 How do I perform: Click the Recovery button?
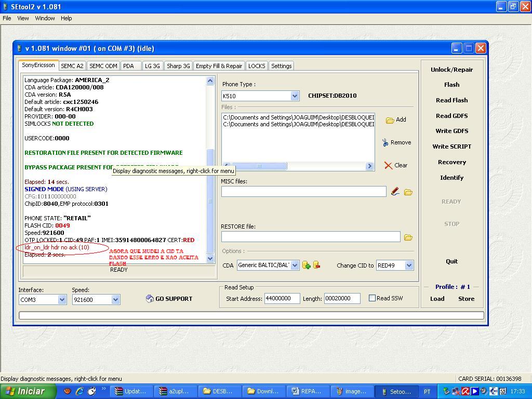(451, 162)
